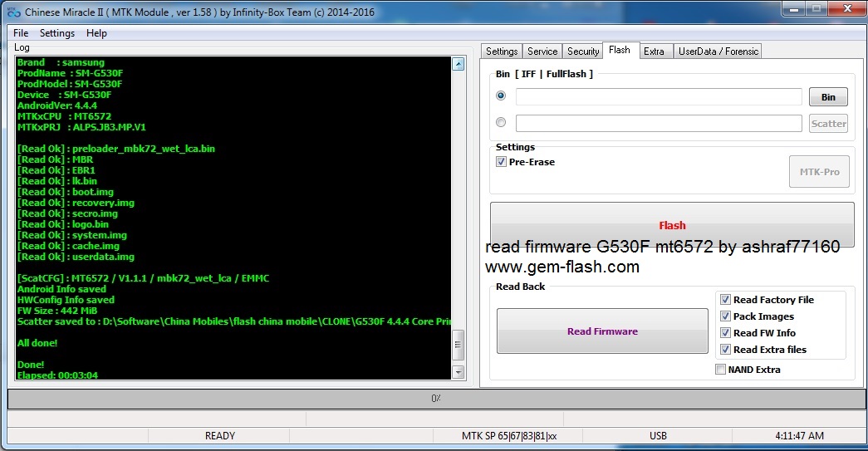Click the 'Scatter saved to' log line
The image size is (868, 451).
tap(234, 321)
